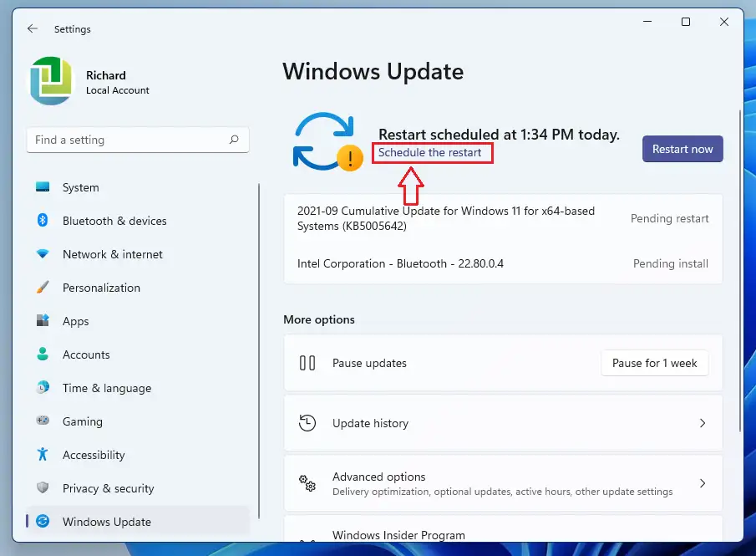Open Richard's profile avatar picture

click(x=51, y=80)
